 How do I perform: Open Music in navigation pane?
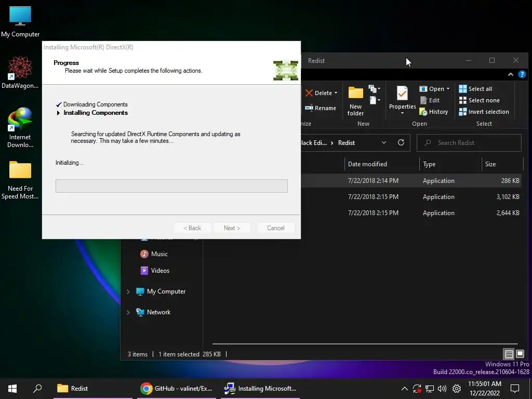pos(154,254)
